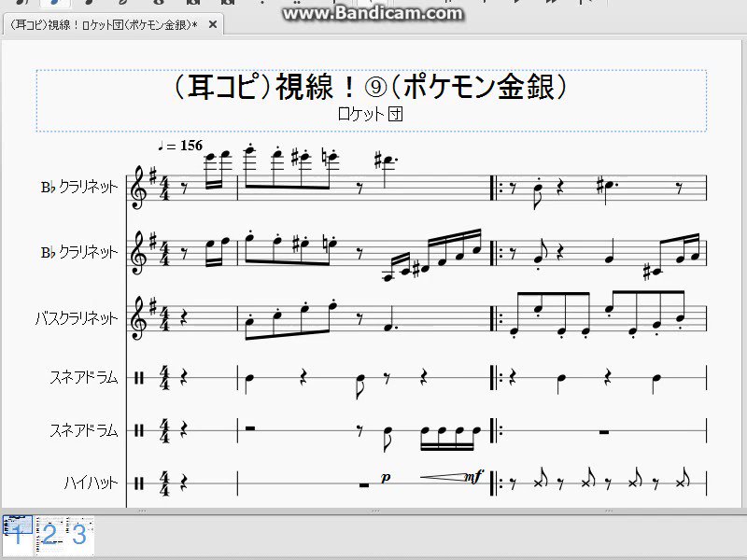The width and height of the screenshot is (747, 560).
Task: Select the lower スネアドラム staff label
Action: click(x=84, y=430)
